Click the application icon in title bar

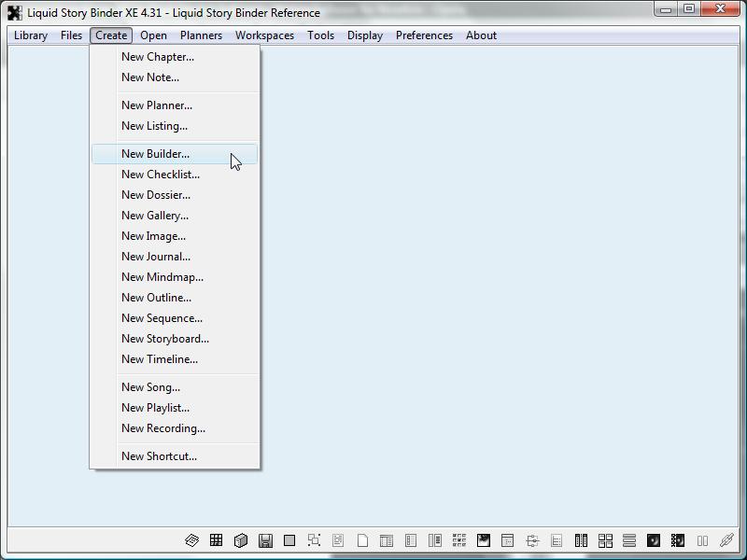14,12
